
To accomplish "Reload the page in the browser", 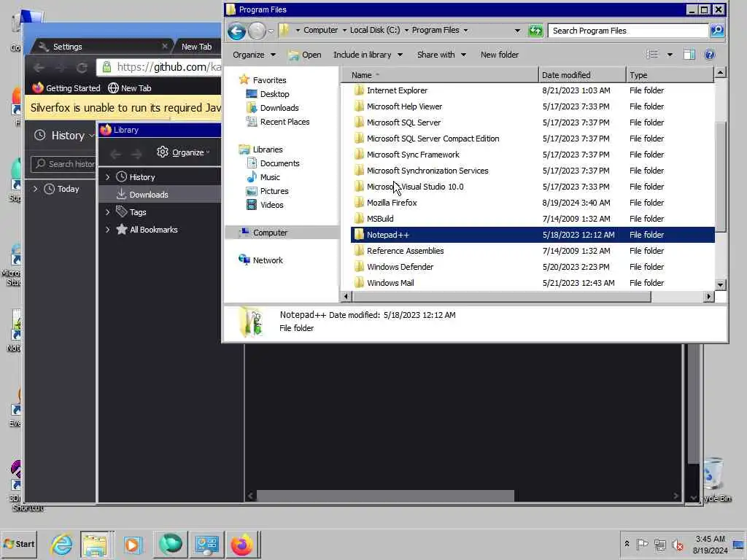I will pos(82,68).
